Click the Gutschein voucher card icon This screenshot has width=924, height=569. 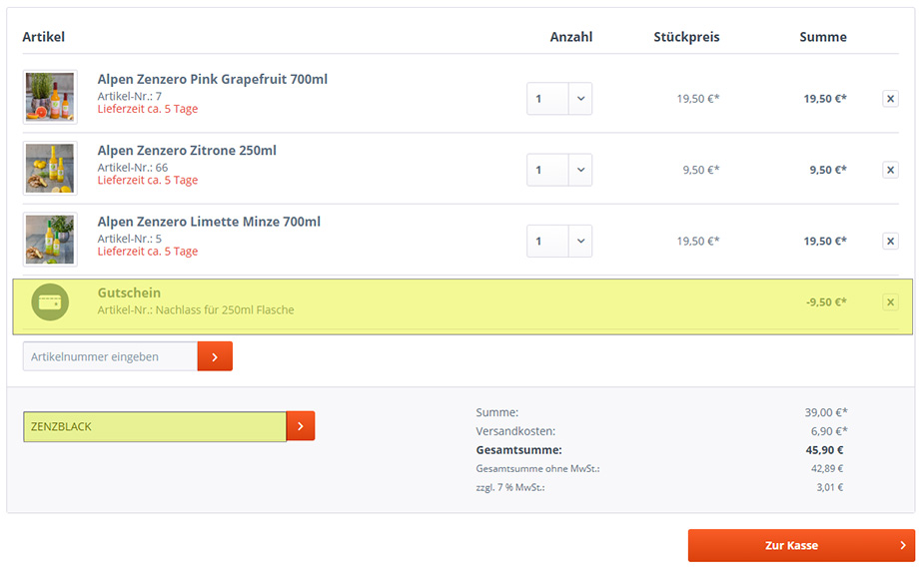(50, 302)
